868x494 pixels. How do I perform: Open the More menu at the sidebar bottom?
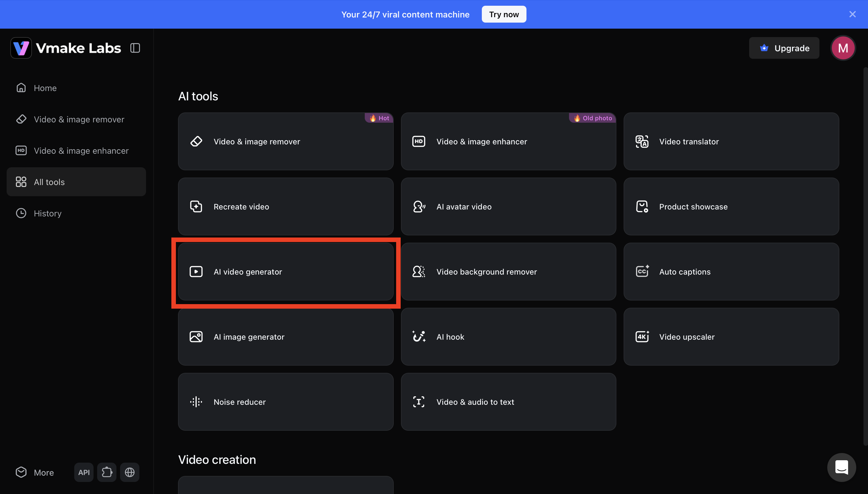35,472
